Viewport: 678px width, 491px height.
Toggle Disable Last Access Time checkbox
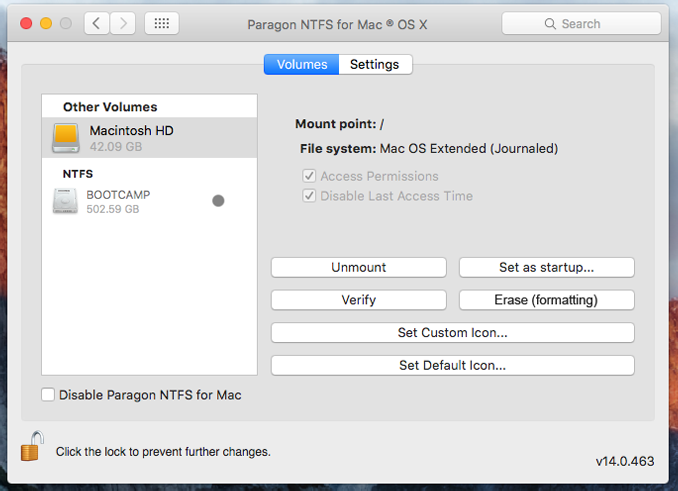pyautogui.click(x=309, y=196)
